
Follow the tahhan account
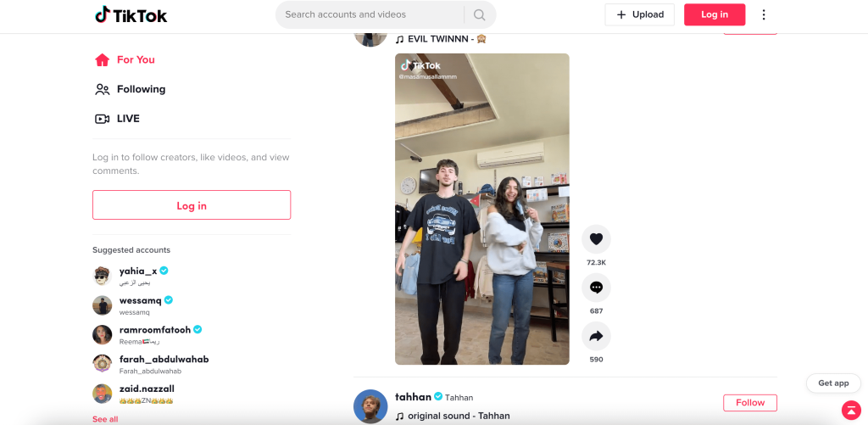coord(750,403)
